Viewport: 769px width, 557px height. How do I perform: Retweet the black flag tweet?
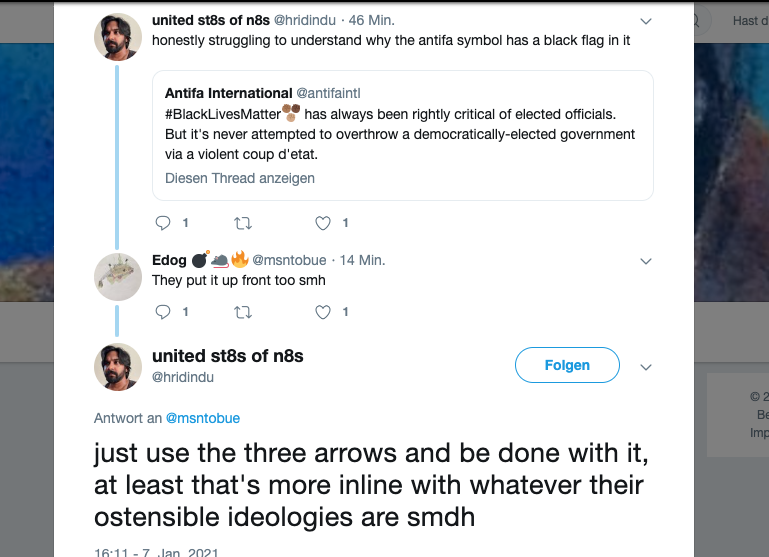point(241,223)
